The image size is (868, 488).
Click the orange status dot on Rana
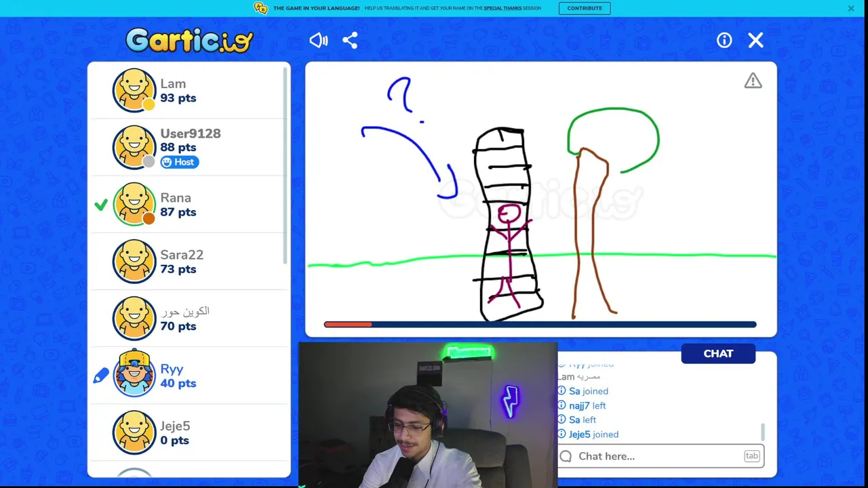149,218
